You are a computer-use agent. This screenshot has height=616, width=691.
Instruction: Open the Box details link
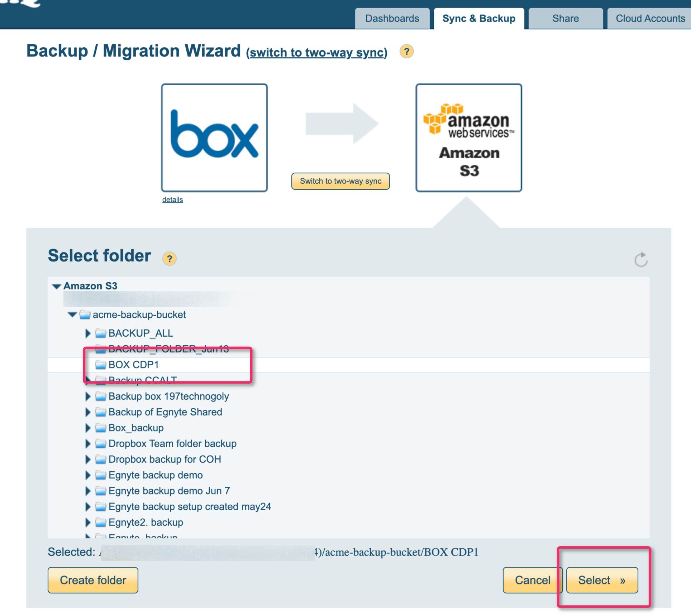pyautogui.click(x=172, y=199)
